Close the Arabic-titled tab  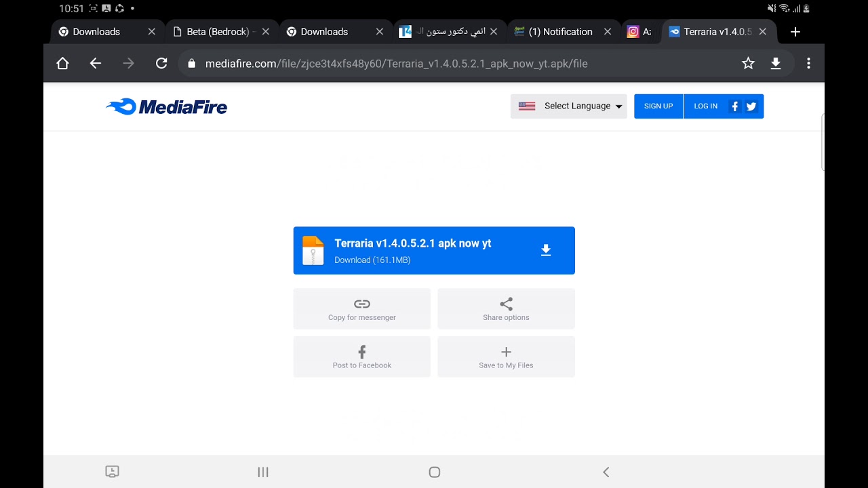pyautogui.click(x=494, y=32)
